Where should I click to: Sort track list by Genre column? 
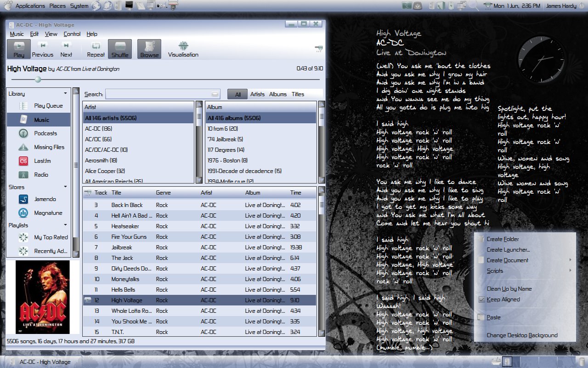click(176, 193)
